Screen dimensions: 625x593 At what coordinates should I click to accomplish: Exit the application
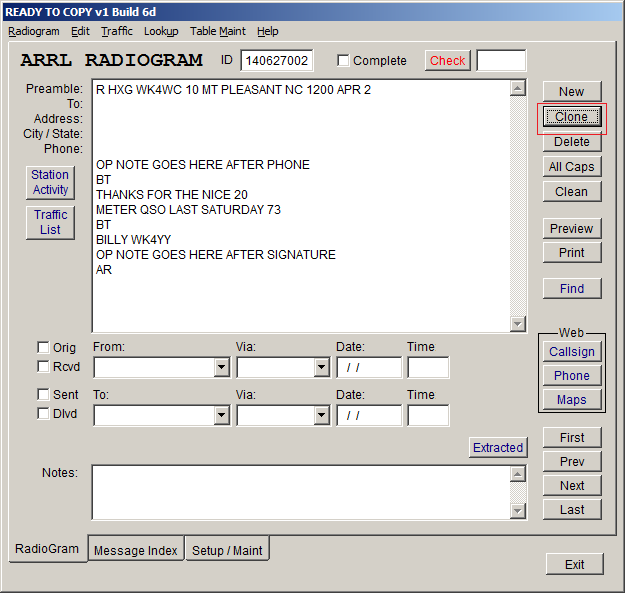574,564
